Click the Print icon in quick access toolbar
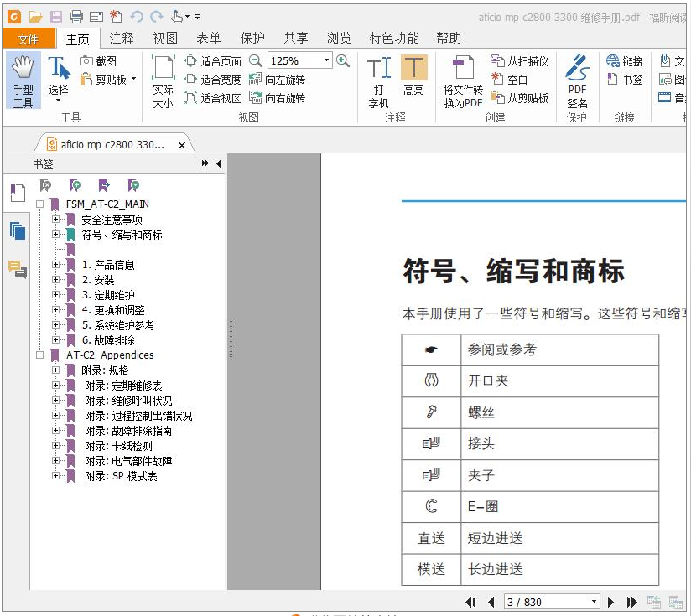The width and height of the screenshot is (691, 616). point(75,17)
